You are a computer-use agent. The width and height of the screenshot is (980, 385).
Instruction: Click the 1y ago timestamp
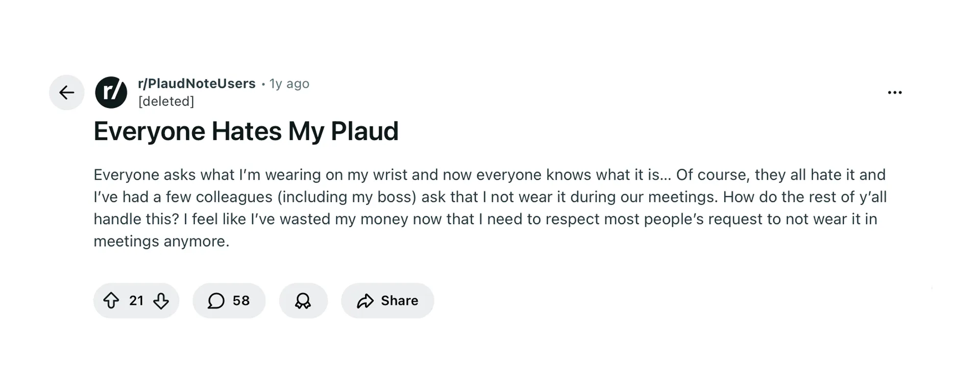pos(289,83)
